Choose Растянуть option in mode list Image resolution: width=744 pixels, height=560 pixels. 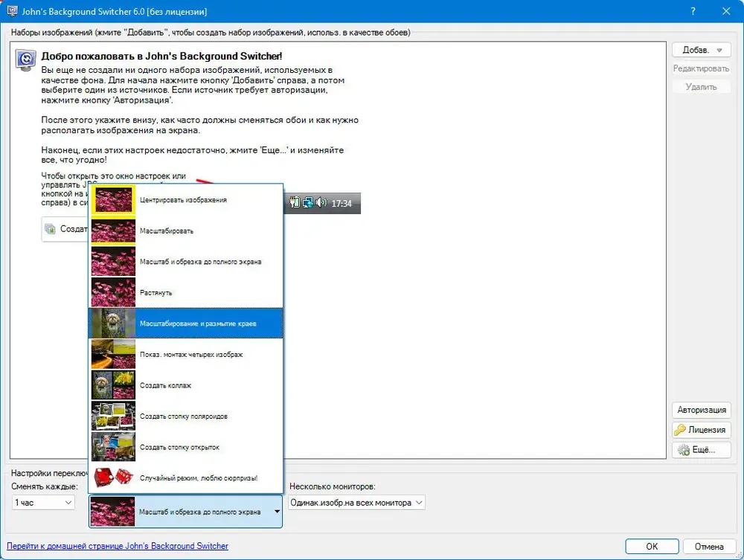156,292
